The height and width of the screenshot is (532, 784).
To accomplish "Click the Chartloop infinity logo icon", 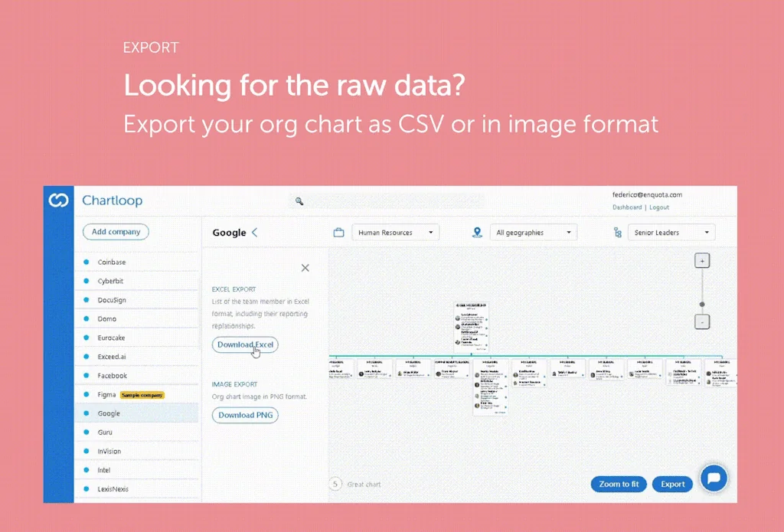I will click(x=58, y=201).
